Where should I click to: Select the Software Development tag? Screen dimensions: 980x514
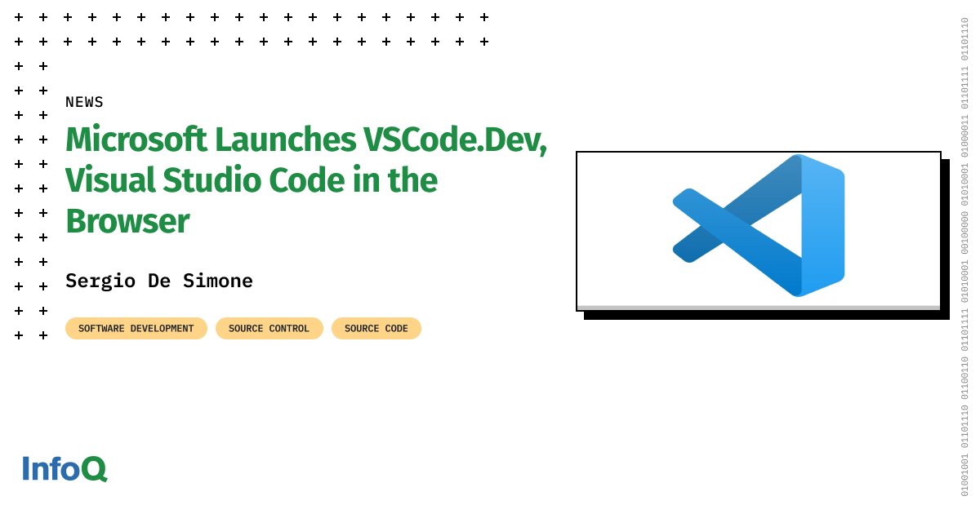point(136,329)
